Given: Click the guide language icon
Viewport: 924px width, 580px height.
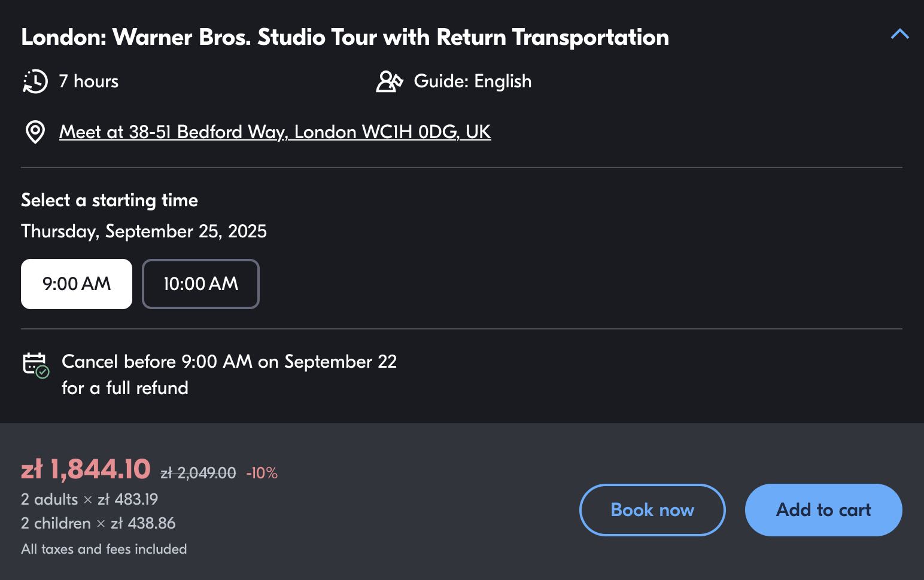Looking at the screenshot, I should click(390, 81).
